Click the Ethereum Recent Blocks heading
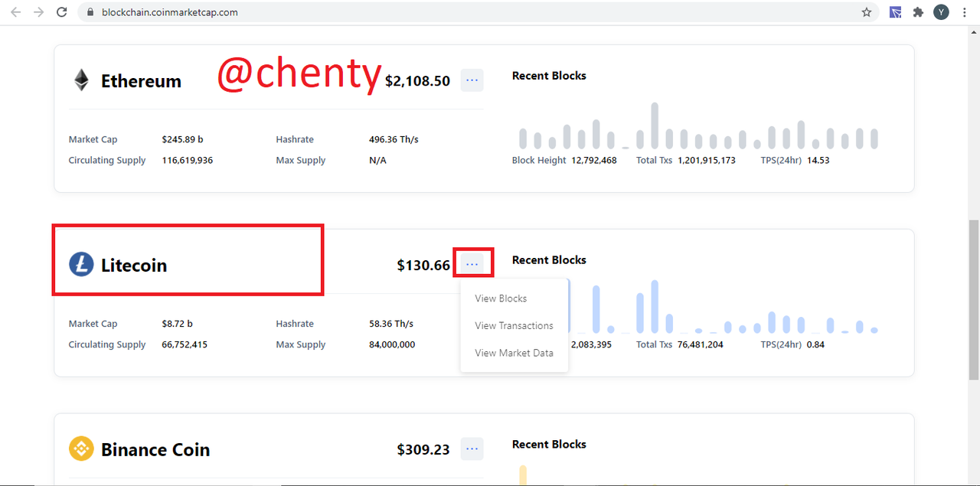This screenshot has width=980, height=486. (x=549, y=76)
